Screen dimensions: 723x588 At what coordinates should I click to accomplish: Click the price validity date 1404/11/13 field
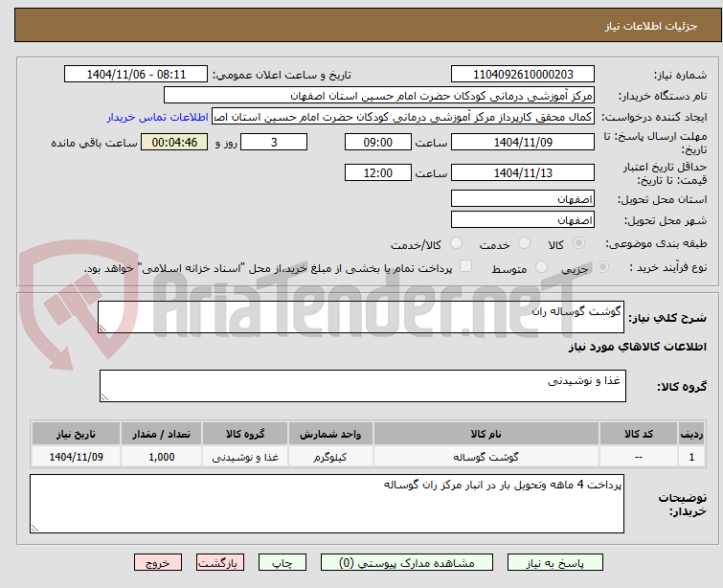pyautogui.click(x=523, y=173)
